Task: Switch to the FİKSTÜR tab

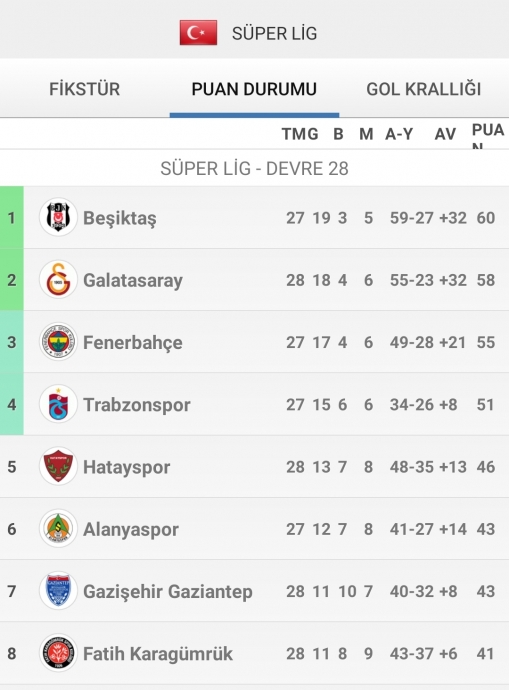Action: coord(84,89)
